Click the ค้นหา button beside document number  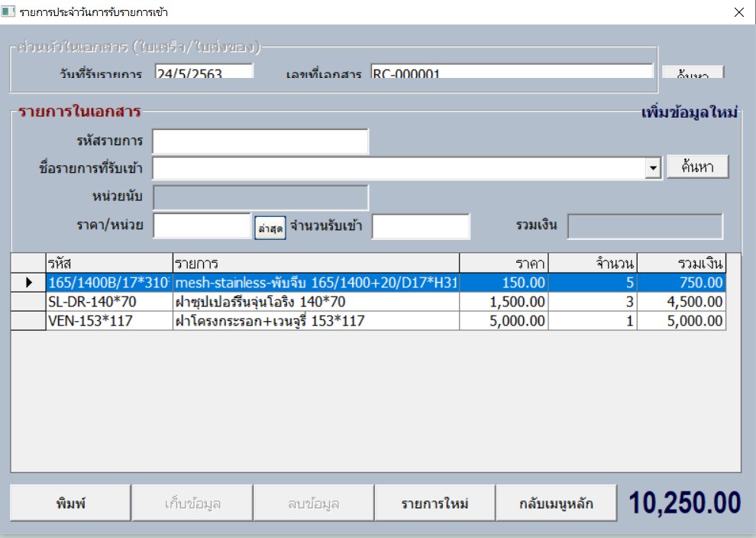(693, 73)
